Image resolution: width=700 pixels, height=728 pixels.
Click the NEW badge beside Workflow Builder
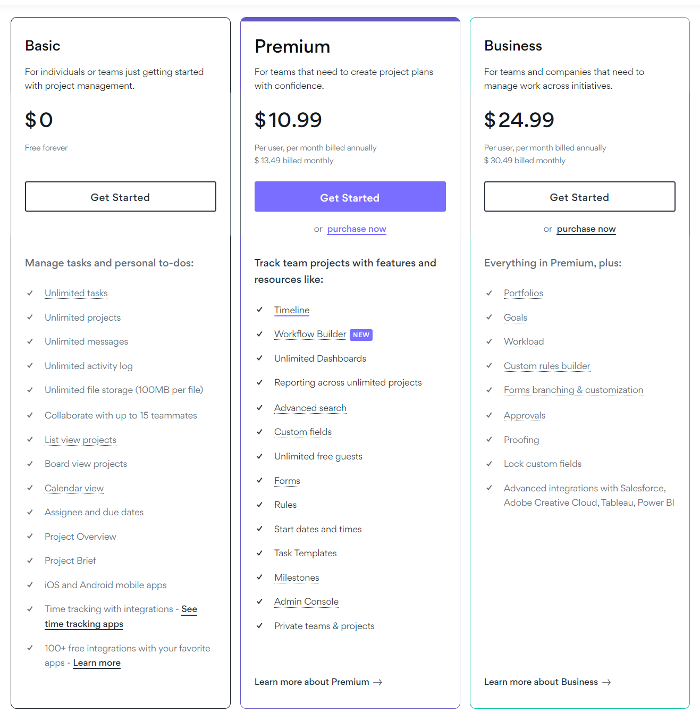click(361, 334)
